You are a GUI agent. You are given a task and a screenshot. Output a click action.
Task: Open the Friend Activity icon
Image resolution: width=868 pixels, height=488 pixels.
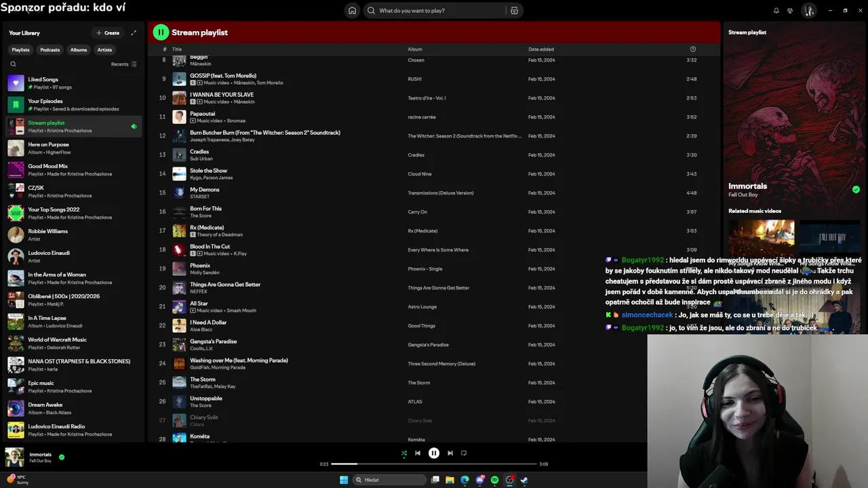[790, 11]
